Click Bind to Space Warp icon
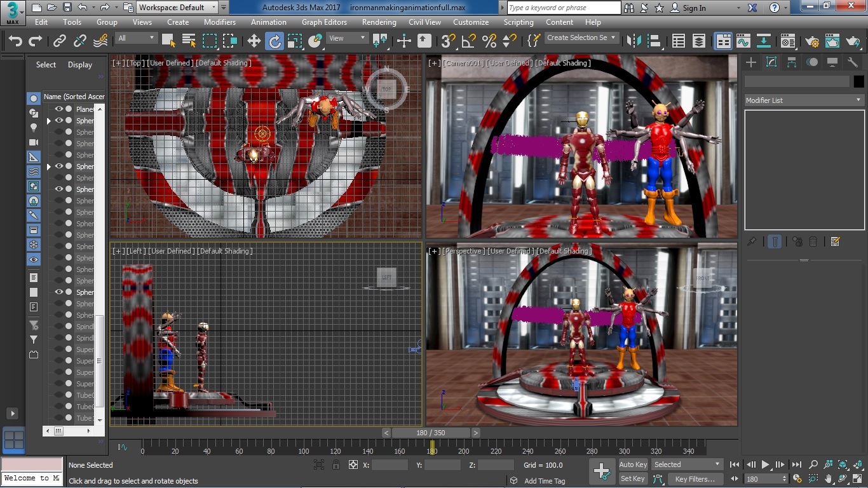 click(100, 41)
